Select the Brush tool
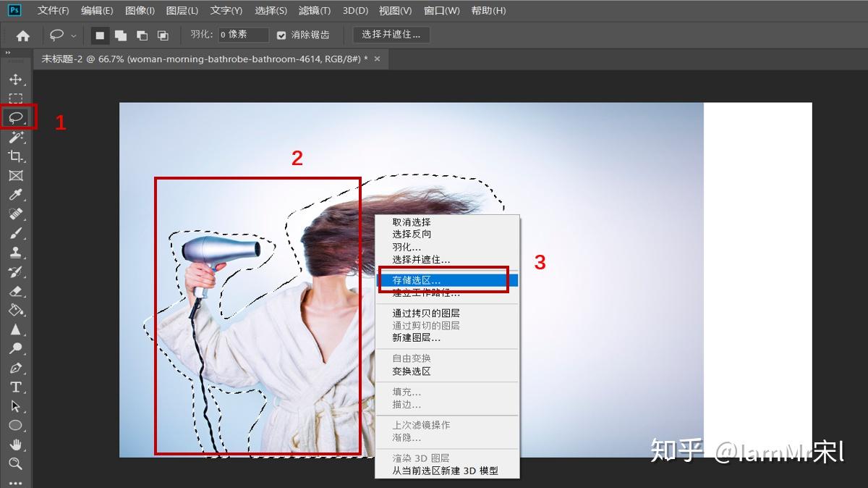Viewport: 868px width, 488px height. click(x=16, y=233)
